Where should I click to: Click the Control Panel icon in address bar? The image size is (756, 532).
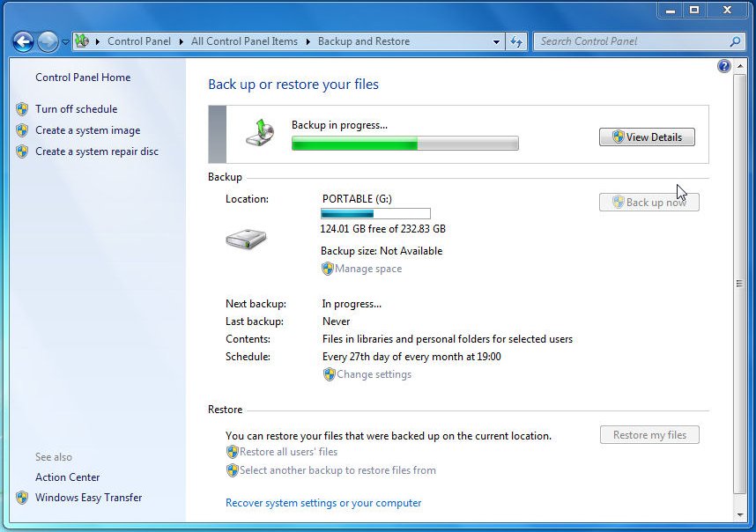(83, 41)
